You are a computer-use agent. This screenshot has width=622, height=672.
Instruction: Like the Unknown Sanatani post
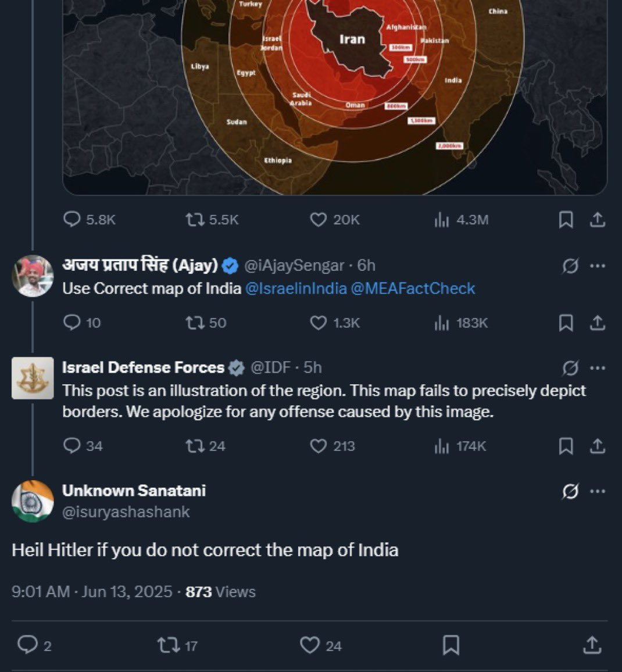(x=310, y=645)
